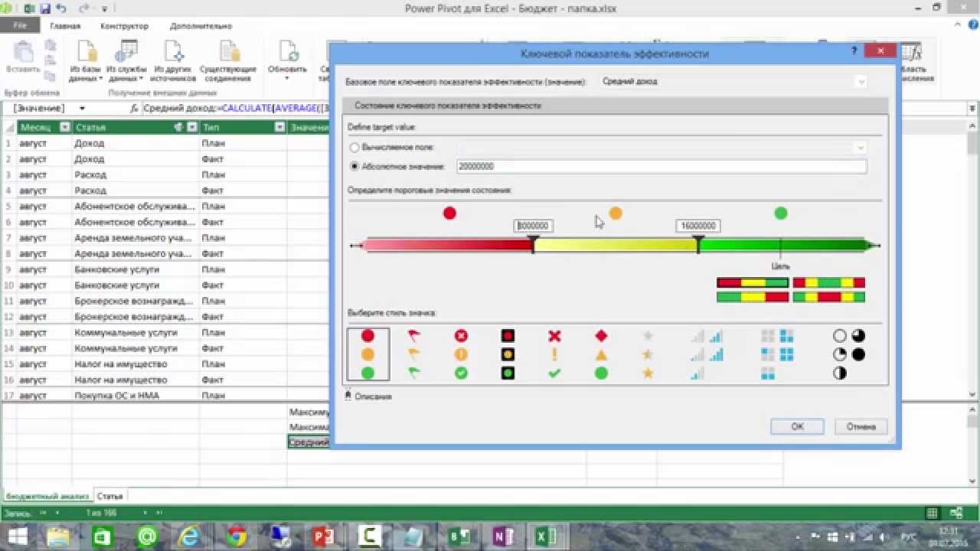
Task: Click the low threshold value box
Action: pyautogui.click(x=534, y=226)
